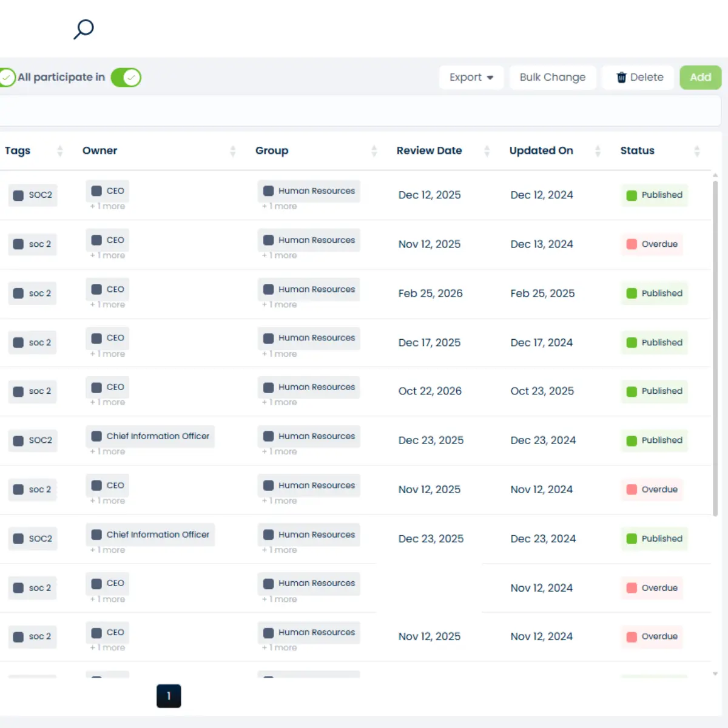The image size is (728, 728).
Task: Click the search magnifier icon
Action: [83, 29]
